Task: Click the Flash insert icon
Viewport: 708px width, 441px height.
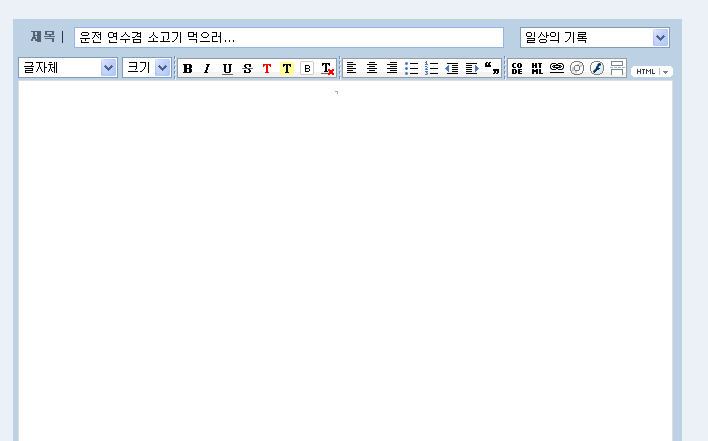Action: coord(596,68)
